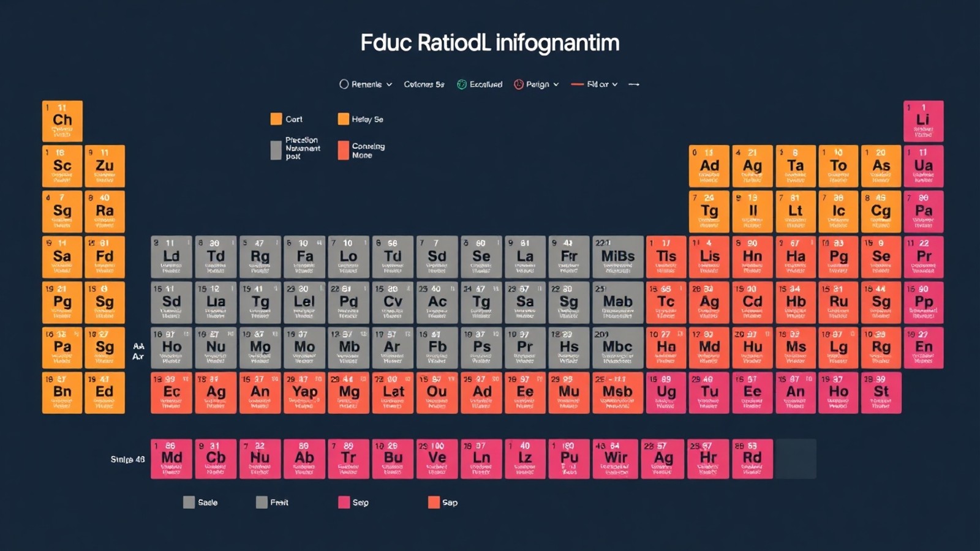Image resolution: width=980 pixels, height=551 pixels.
Task: Select the gray Cv element cell
Action: (x=393, y=302)
